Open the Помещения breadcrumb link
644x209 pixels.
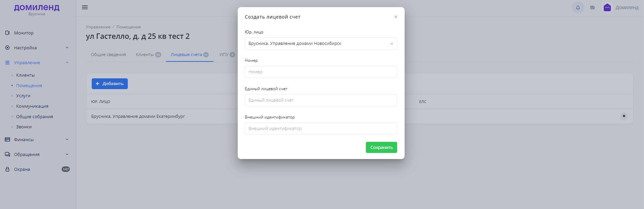128,27
